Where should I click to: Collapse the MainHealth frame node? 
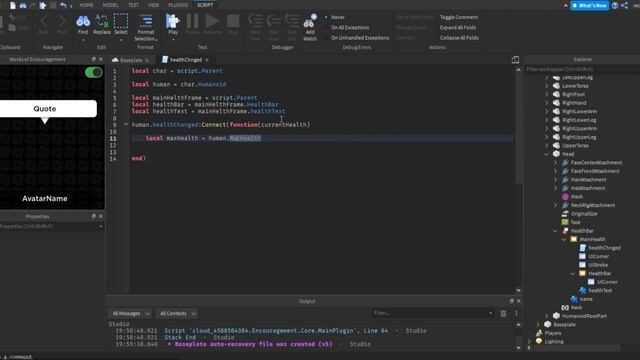coord(564,240)
